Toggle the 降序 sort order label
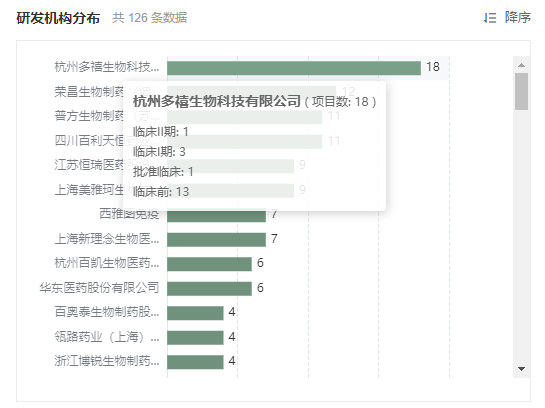545x408 pixels. [x=518, y=17]
